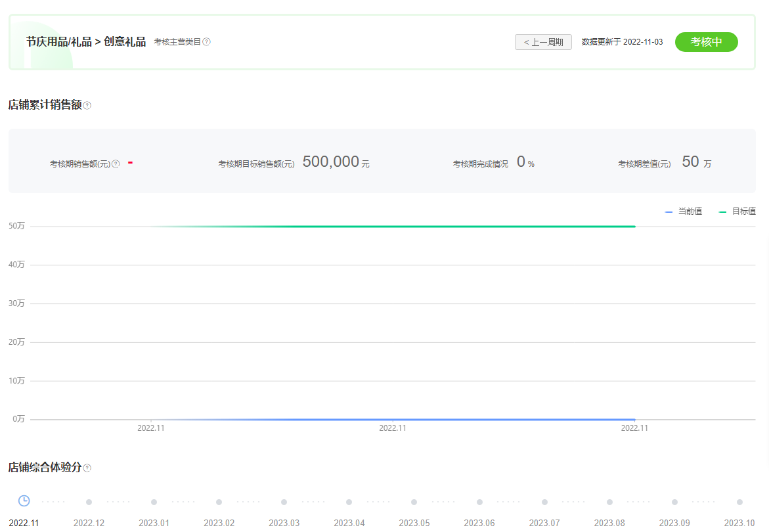Go to 上一周期 previous period
The height and width of the screenshot is (532, 769).
(x=543, y=42)
